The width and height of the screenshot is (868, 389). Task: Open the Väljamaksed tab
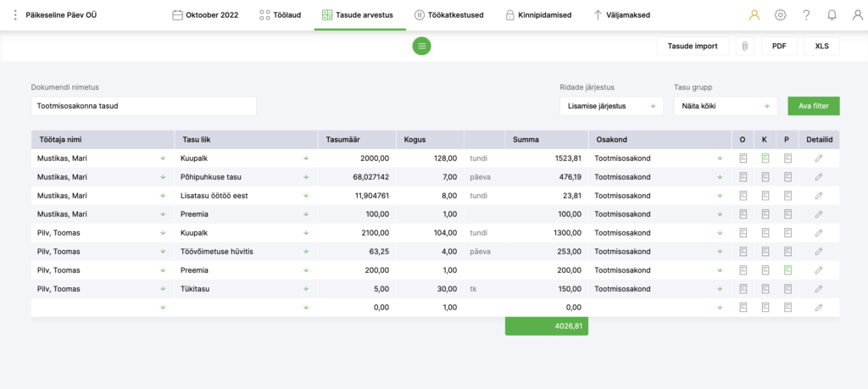coord(622,15)
